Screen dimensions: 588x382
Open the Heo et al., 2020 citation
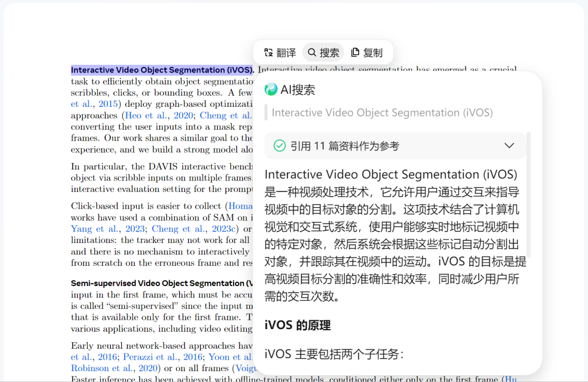point(158,116)
